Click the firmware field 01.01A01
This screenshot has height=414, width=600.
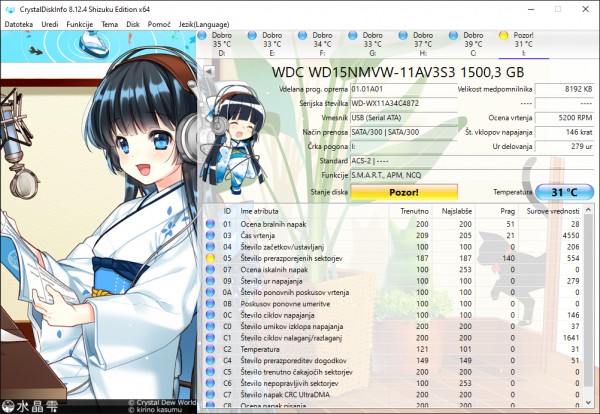pos(404,89)
